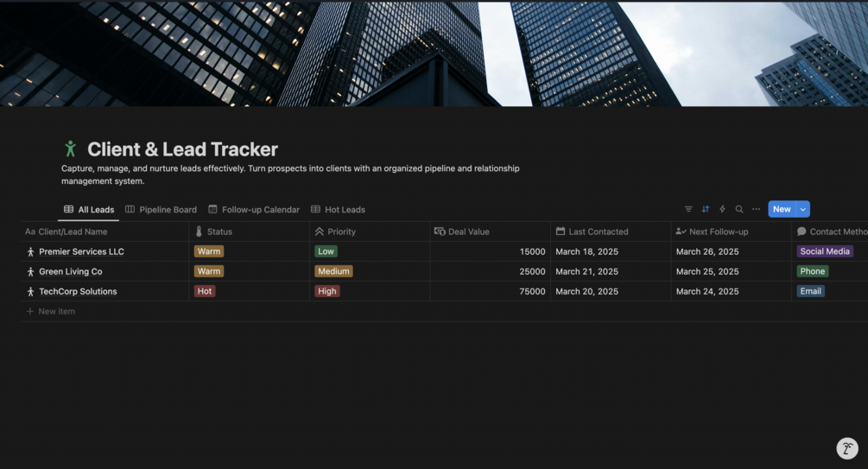Click the deal value 15000 cell
Screen dimensions: 868x469
pyautogui.click(x=490, y=251)
